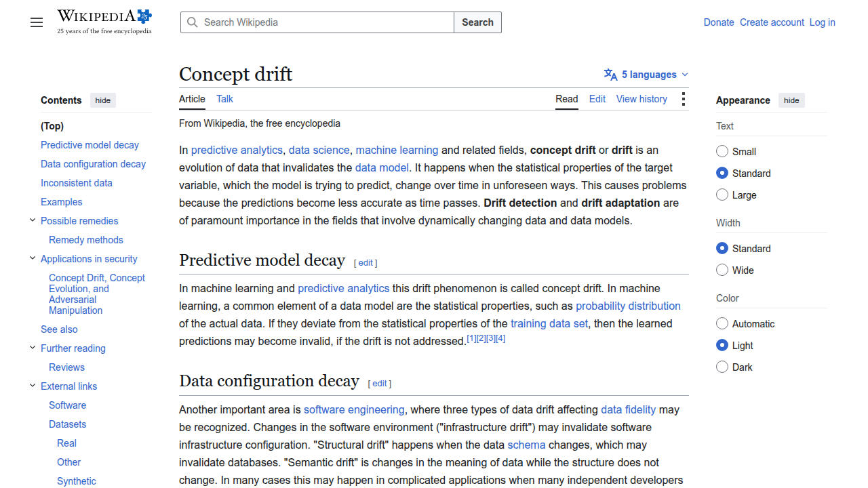Select Wide width option
868x488 pixels.
(x=722, y=270)
